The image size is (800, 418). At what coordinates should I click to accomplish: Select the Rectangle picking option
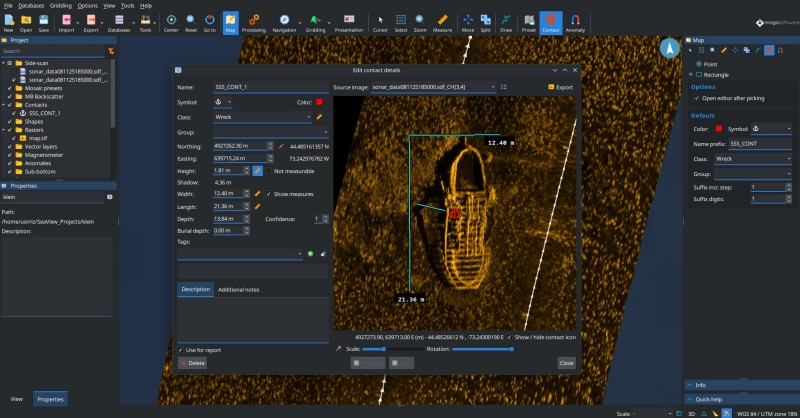[712, 75]
